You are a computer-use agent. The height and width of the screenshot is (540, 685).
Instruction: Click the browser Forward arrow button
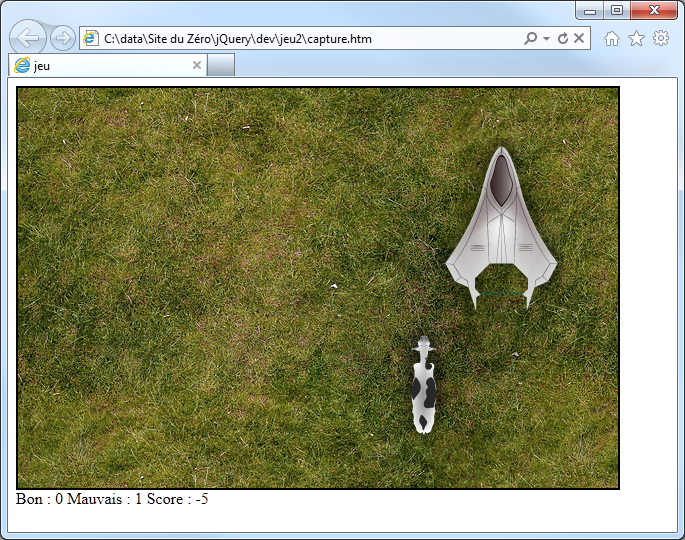tap(63, 39)
